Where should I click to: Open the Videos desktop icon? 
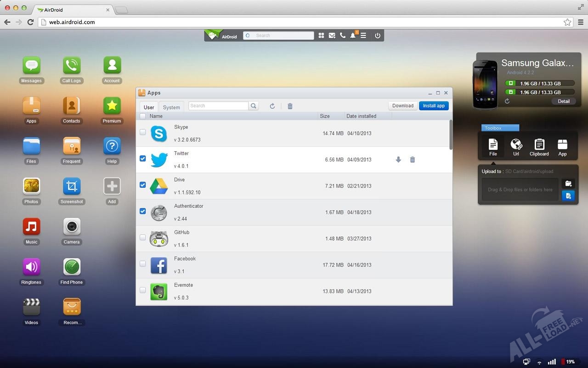point(31,307)
